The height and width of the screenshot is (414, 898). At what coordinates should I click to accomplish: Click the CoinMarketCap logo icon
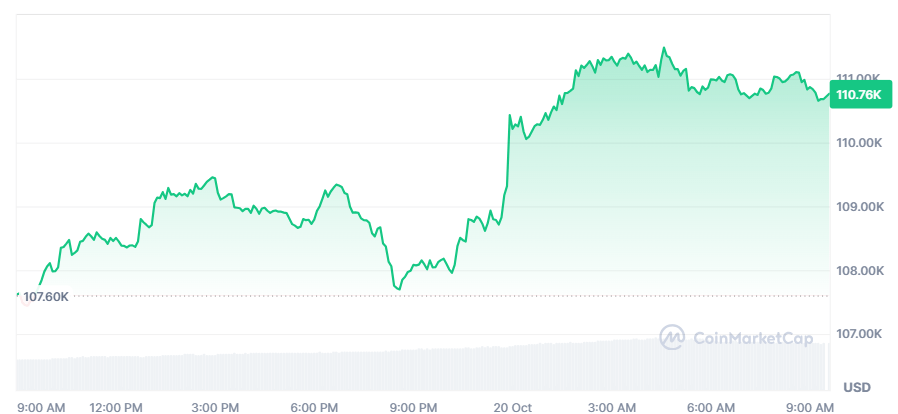pyautogui.click(x=671, y=337)
